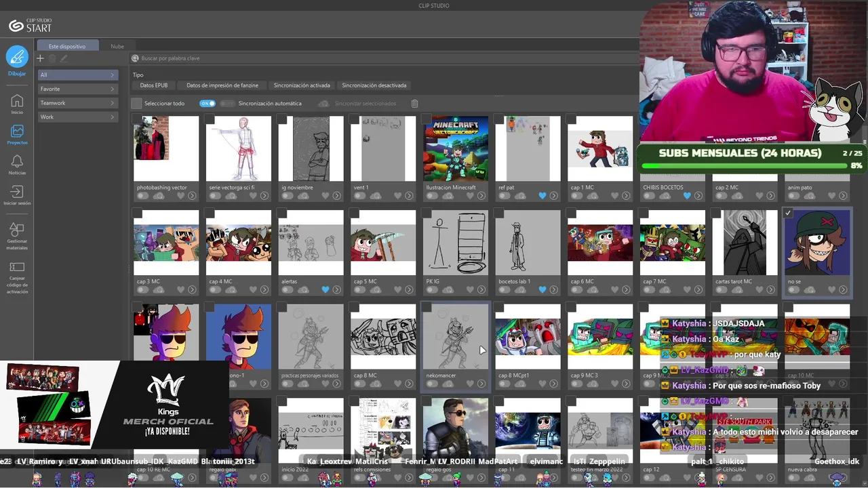Click the 'cap 8 MC' project label
Screen dimensions: 868x488
tap(365, 375)
